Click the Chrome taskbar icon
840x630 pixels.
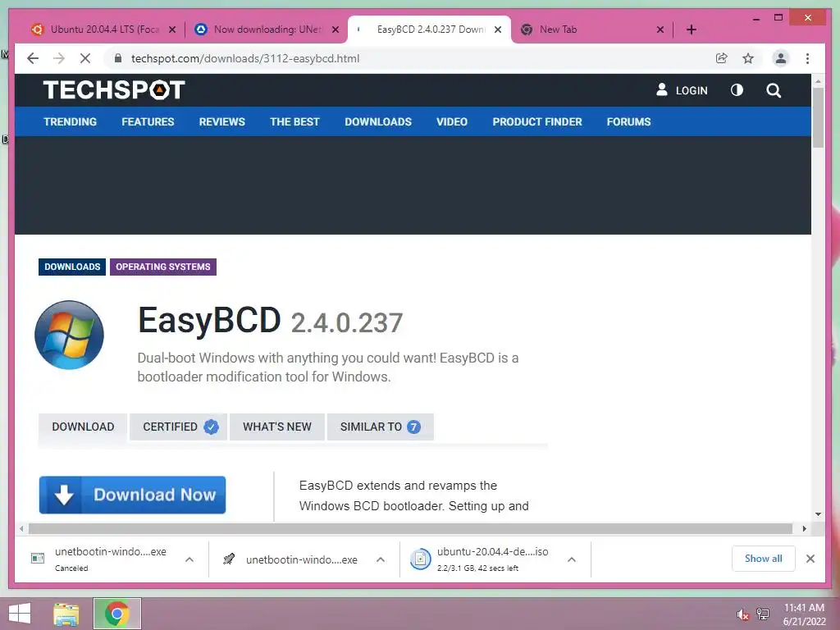pyautogui.click(x=116, y=614)
